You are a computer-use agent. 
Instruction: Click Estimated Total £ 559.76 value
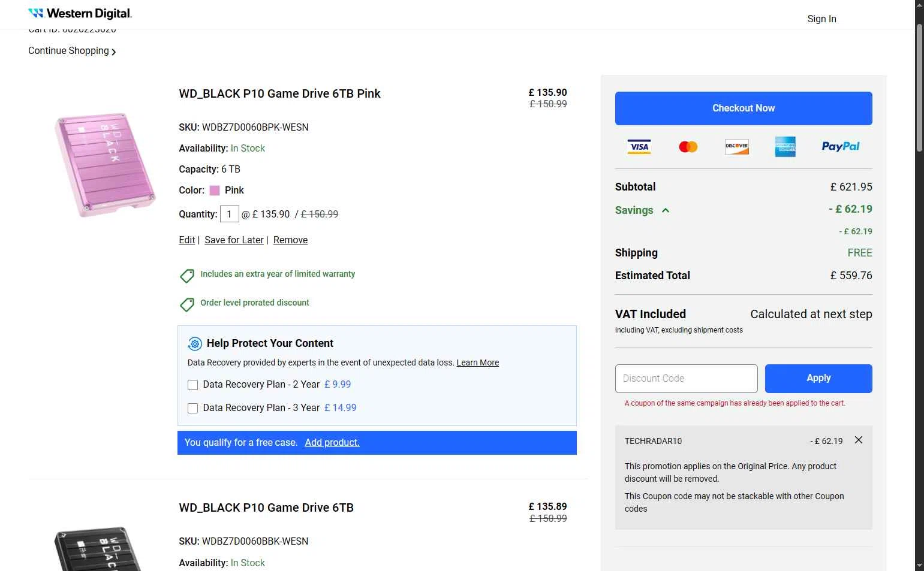pos(851,276)
